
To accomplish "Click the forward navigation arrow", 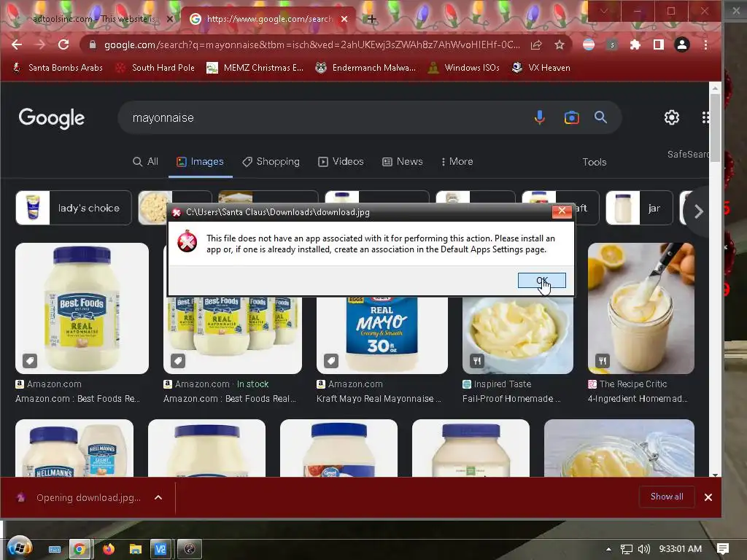I will [x=40, y=44].
